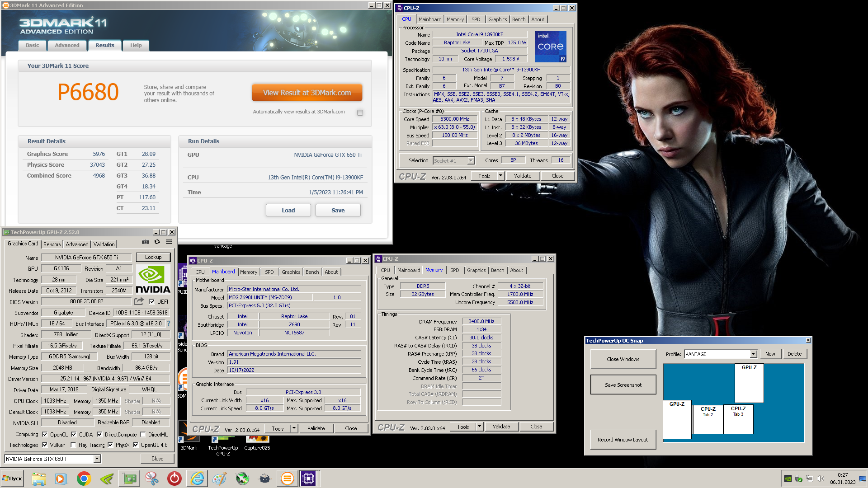868x488 pixels.
Task: Click the volume speaker tray icon
Action: pos(821,479)
